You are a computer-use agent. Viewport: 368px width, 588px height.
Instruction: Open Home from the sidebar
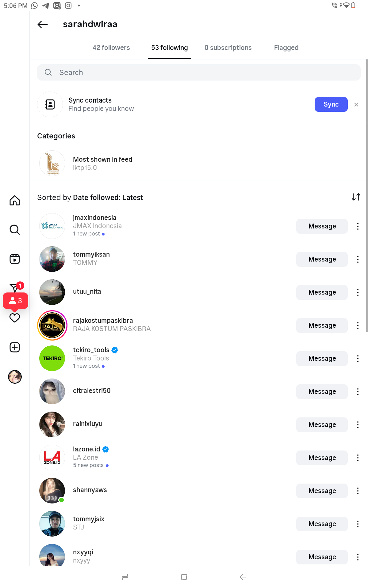pos(15,201)
